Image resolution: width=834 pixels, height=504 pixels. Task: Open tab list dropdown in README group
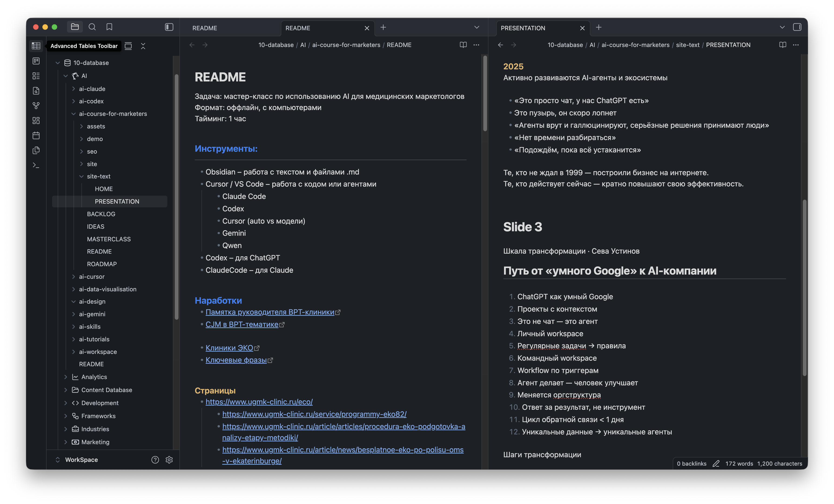477,27
